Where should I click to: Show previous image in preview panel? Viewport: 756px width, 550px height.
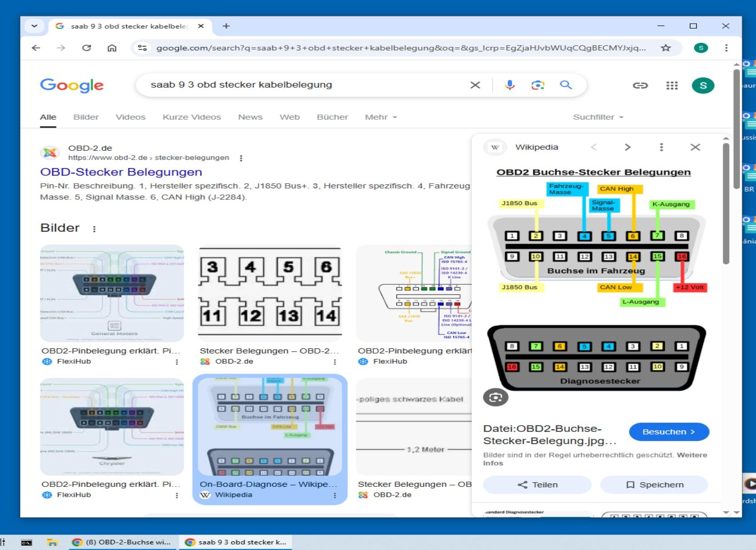point(594,147)
